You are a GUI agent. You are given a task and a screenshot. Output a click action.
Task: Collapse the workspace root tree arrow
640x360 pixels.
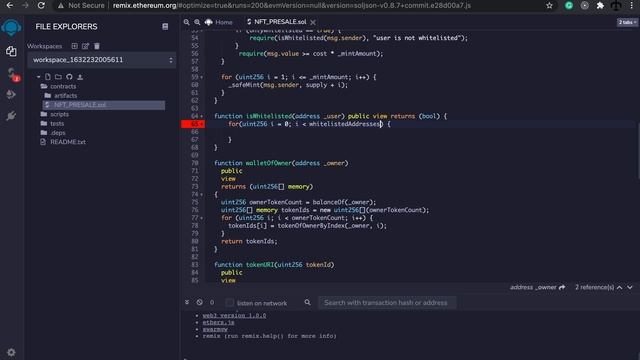(38, 77)
